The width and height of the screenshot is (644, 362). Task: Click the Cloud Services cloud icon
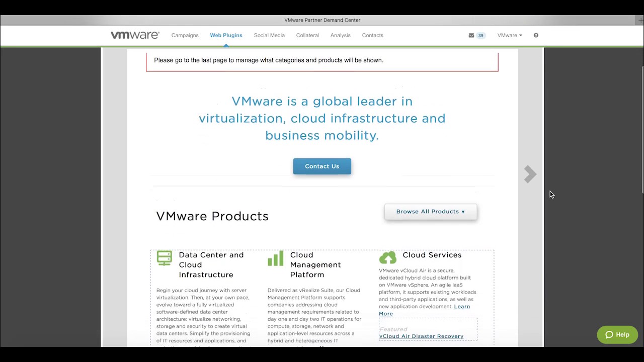tap(387, 257)
